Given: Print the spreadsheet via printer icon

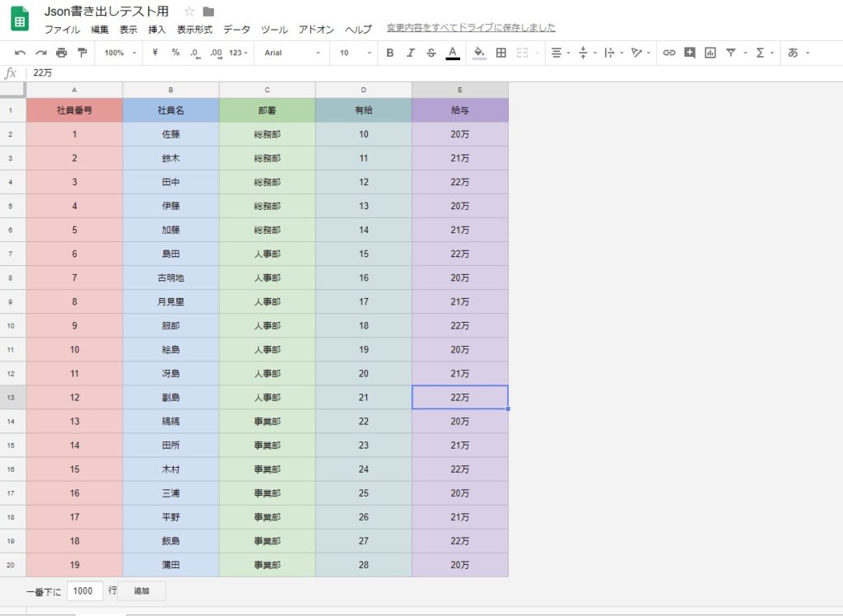Looking at the screenshot, I should [x=61, y=53].
